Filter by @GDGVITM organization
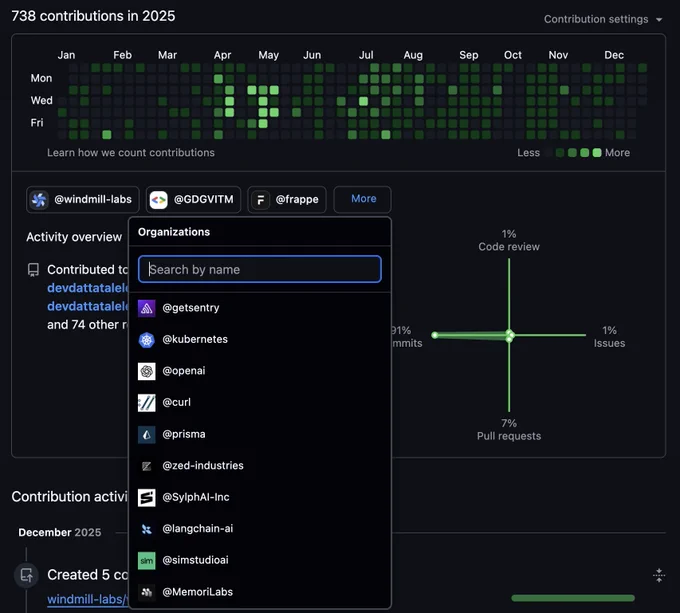The image size is (680, 613). coord(193,199)
